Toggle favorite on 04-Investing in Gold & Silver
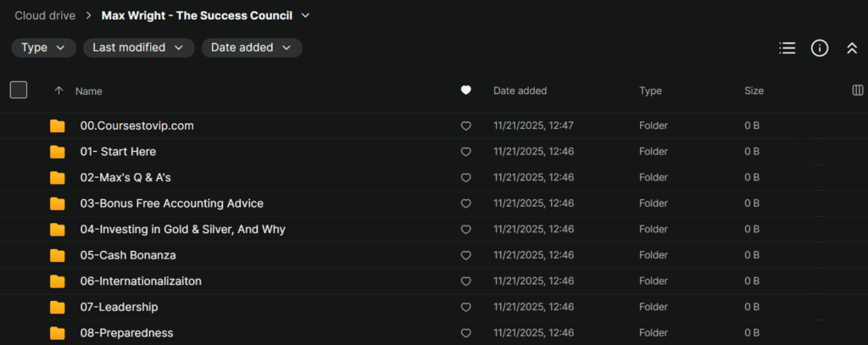This screenshot has width=868, height=345. click(x=465, y=230)
